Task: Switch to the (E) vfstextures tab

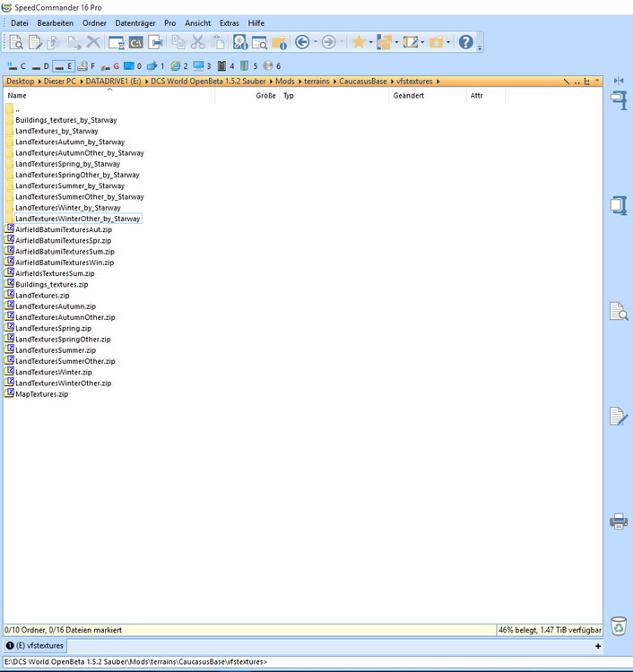Action: 35,645
